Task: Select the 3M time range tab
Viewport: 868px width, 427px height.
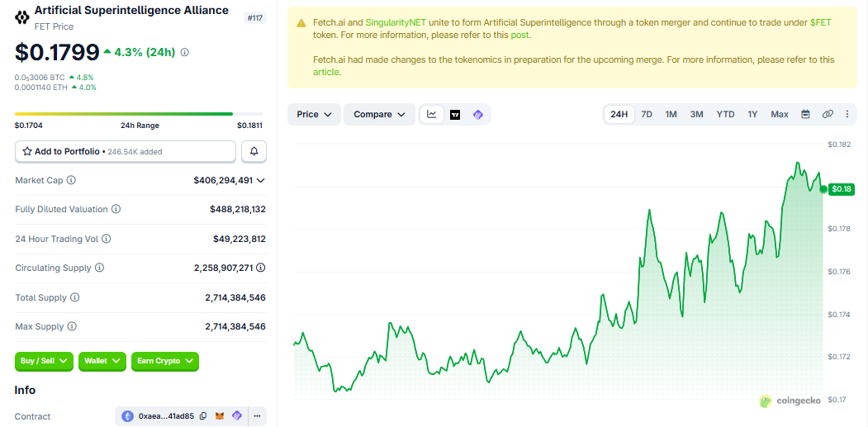Action: point(696,114)
